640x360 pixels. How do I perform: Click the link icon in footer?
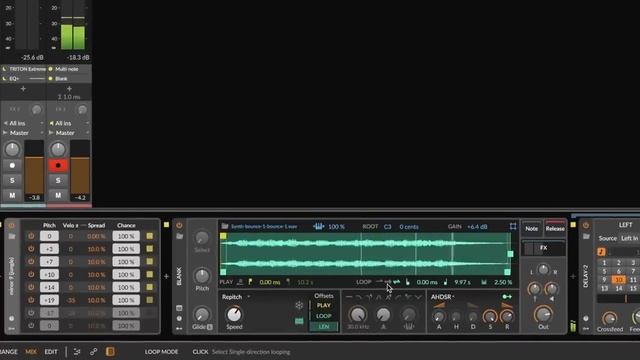coord(93,351)
